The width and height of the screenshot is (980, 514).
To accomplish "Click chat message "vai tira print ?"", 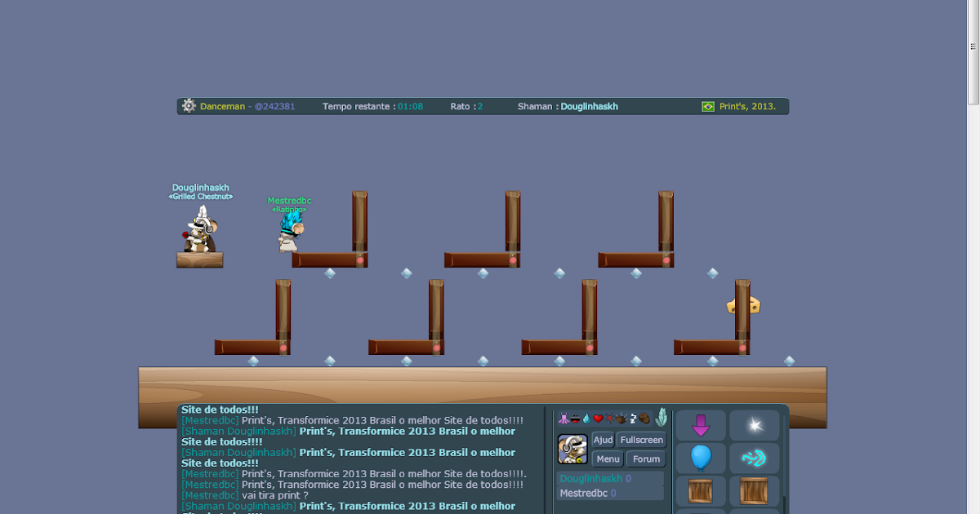I will pos(275,495).
